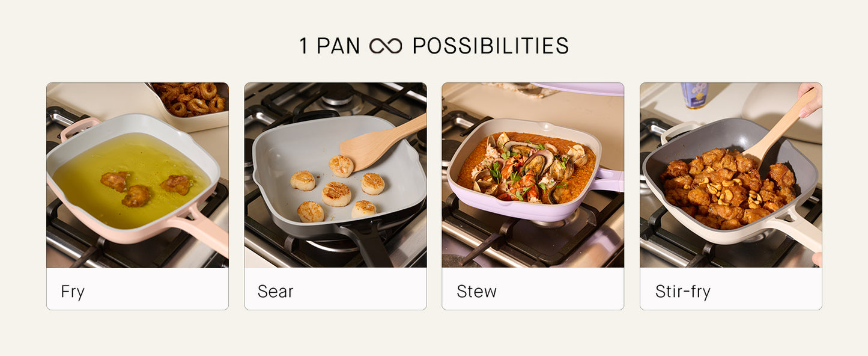868x356 pixels.
Task: Click the infinity symbol in the heading
Action: coord(386,46)
